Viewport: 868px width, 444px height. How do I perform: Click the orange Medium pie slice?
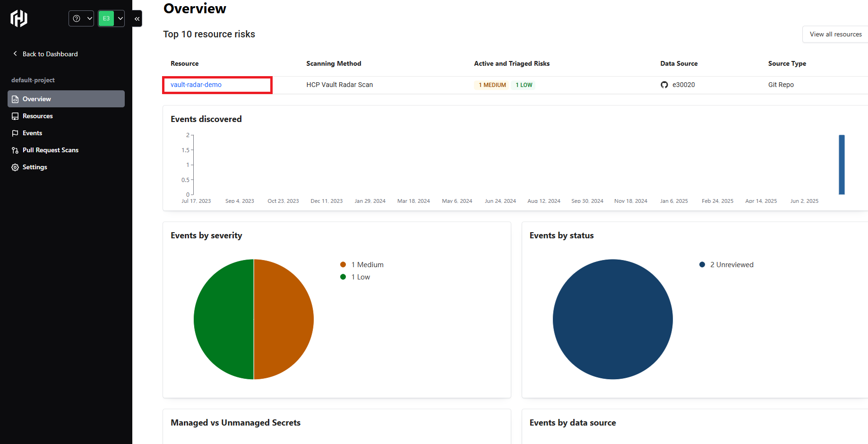284,319
